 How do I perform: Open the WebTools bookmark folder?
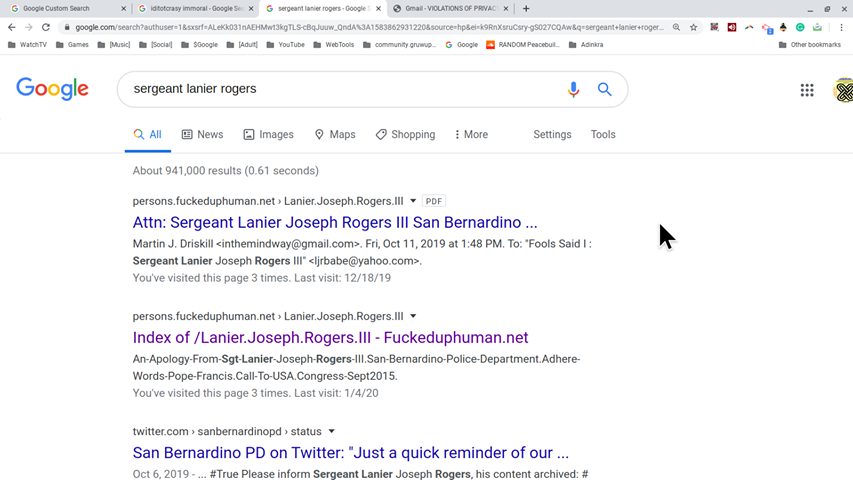click(x=334, y=45)
